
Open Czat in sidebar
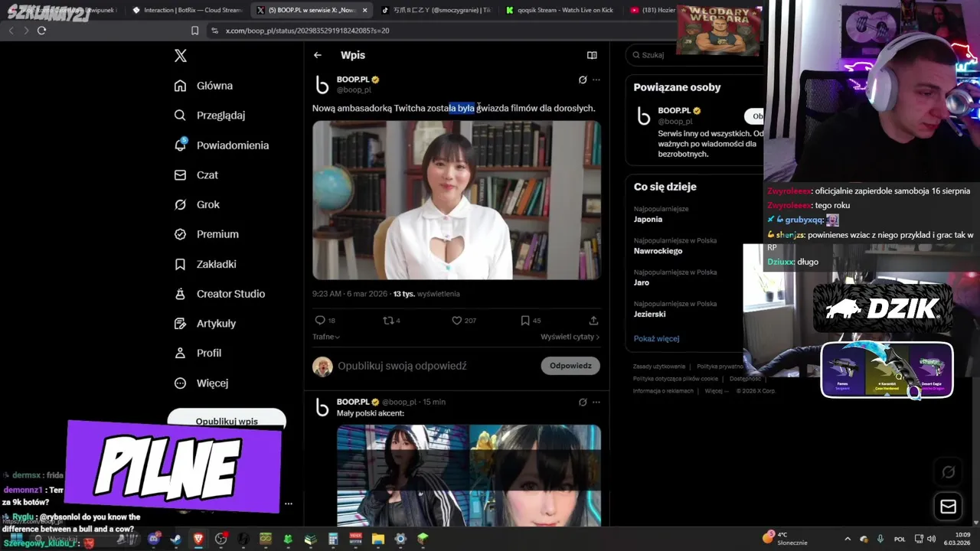coord(196,175)
